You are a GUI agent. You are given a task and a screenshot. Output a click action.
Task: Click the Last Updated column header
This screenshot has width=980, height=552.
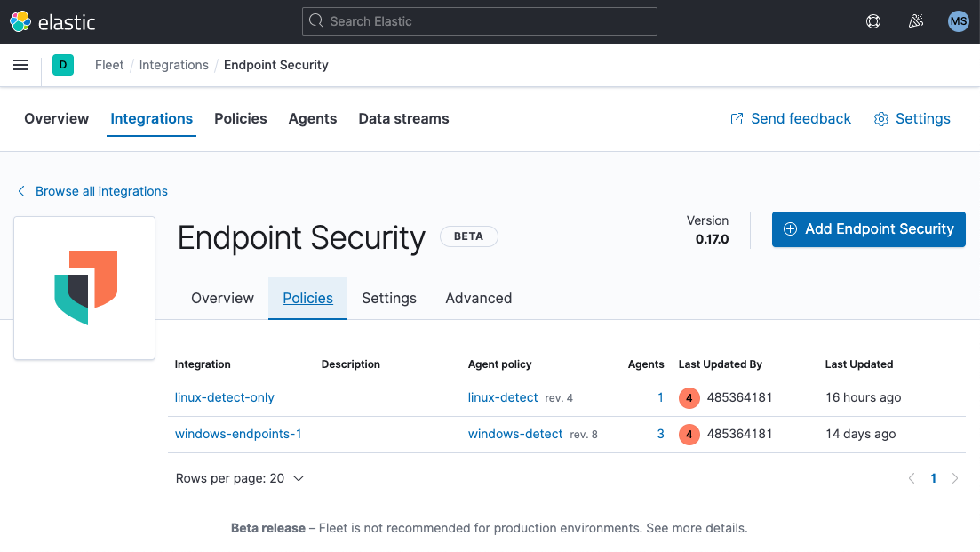pyautogui.click(x=859, y=364)
